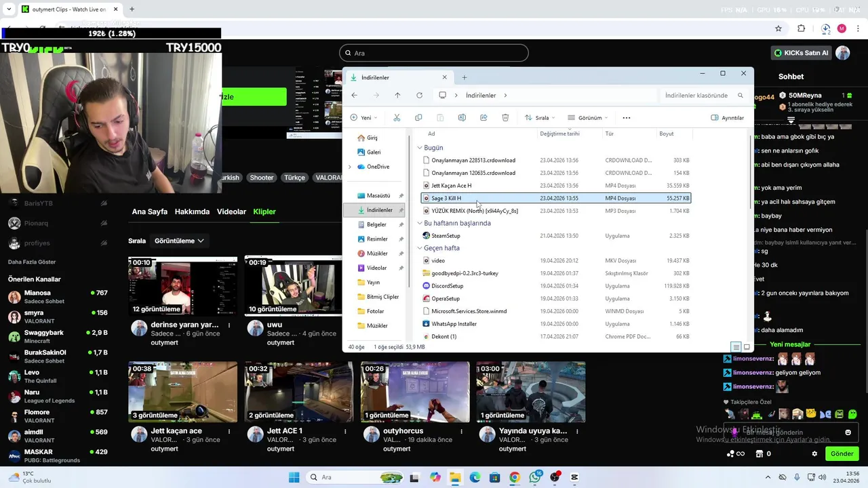Click the Kick Ara search field
The height and width of the screenshot is (488, 868).
click(434, 53)
